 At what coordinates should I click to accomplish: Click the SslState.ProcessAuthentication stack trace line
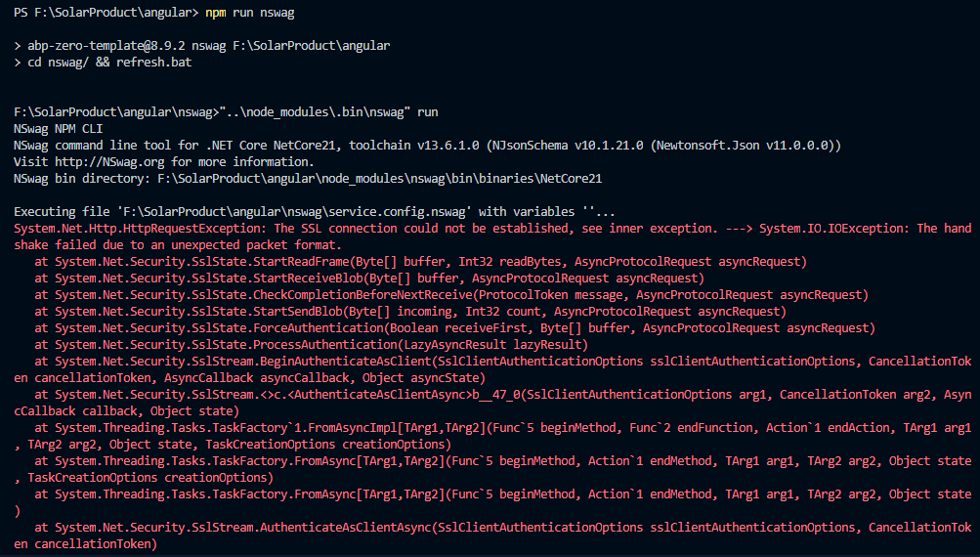click(x=312, y=344)
